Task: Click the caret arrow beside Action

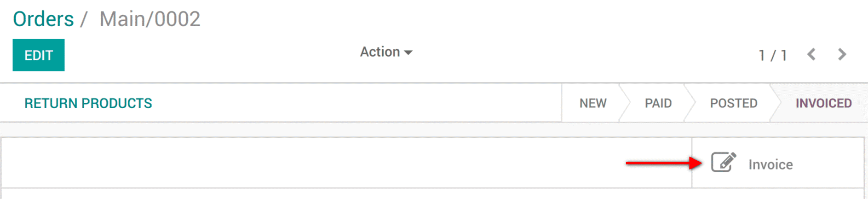Action: point(408,53)
